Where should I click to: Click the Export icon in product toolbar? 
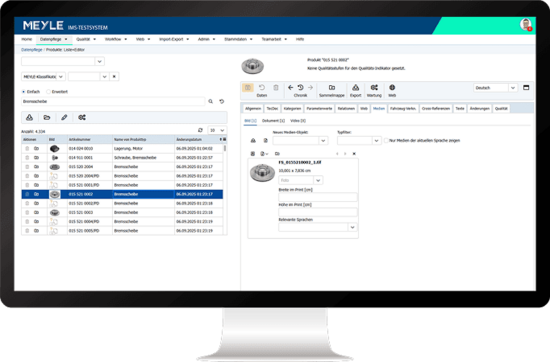click(355, 88)
